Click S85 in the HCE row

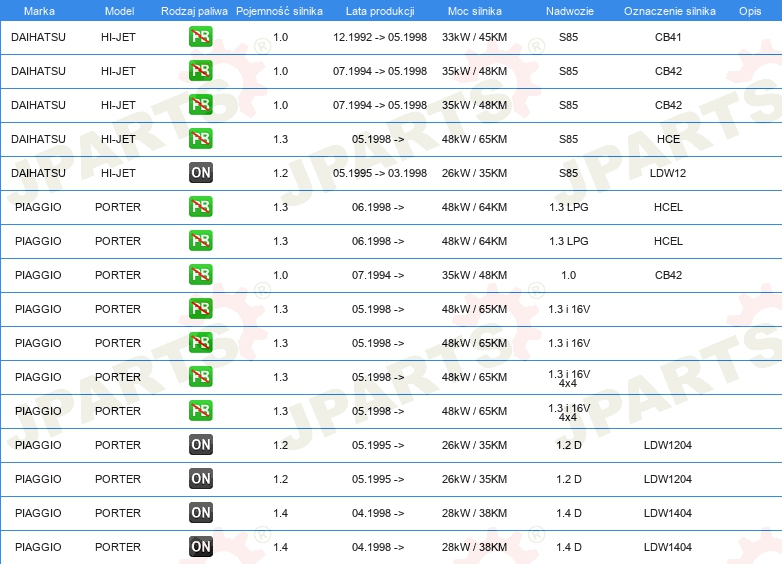(x=569, y=139)
